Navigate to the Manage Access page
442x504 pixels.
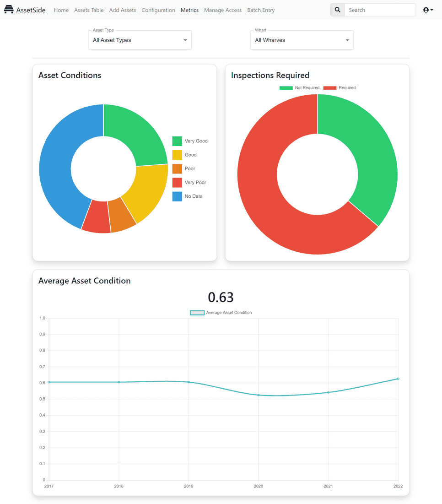point(223,10)
